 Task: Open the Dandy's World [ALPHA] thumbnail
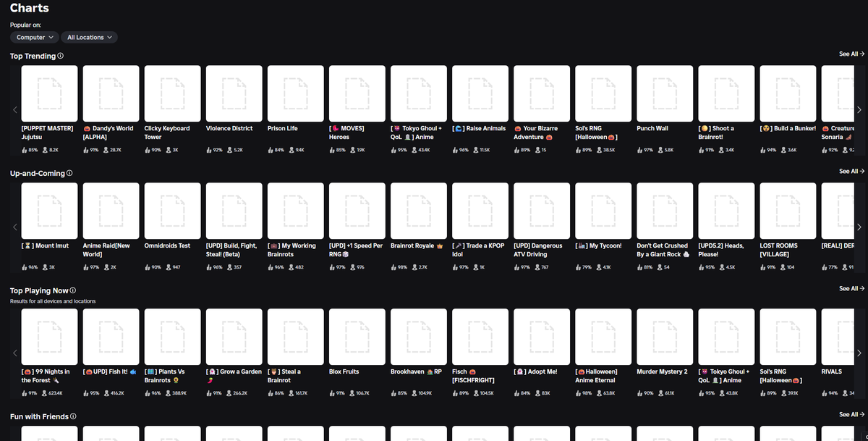(111, 93)
